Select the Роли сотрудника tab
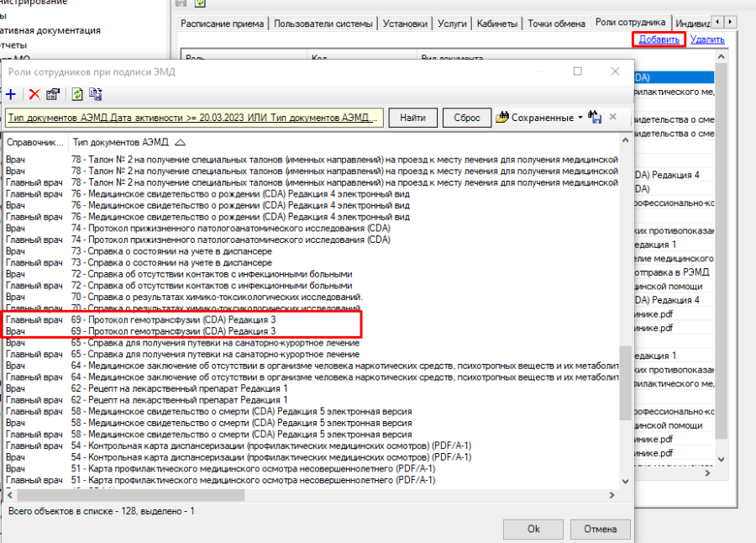The image size is (756, 543). 630,22
